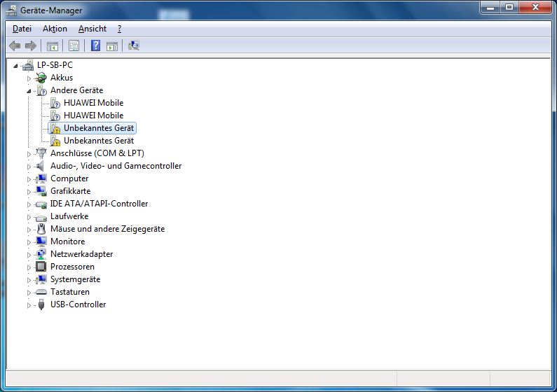Scan for hardware changes toolbar icon

click(134, 45)
